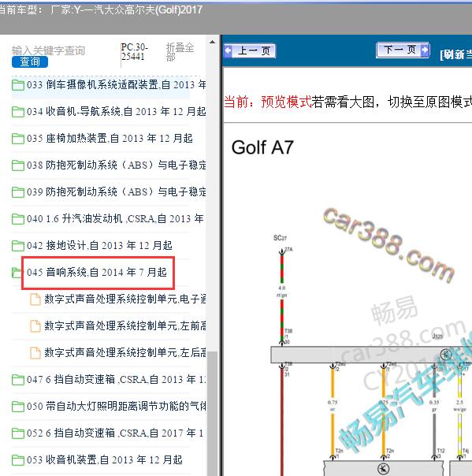Open 数字式声音处理系统控制单元,左后高 diagram page
This screenshot has width=472, height=476.
[x=125, y=352]
